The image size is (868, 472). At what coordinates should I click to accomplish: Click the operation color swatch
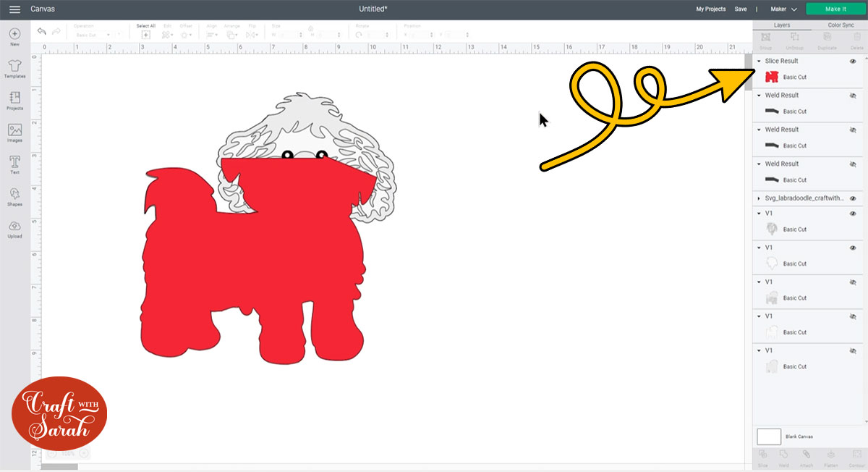119,35
